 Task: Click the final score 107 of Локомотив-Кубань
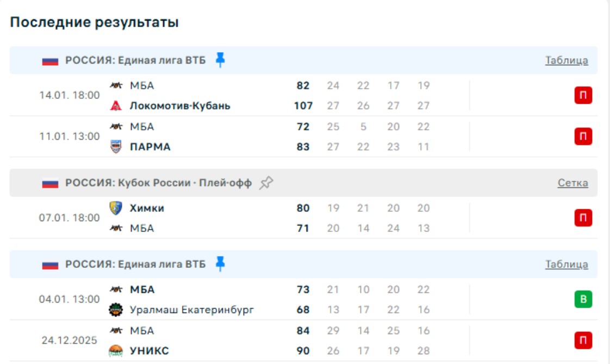click(303, 106)
